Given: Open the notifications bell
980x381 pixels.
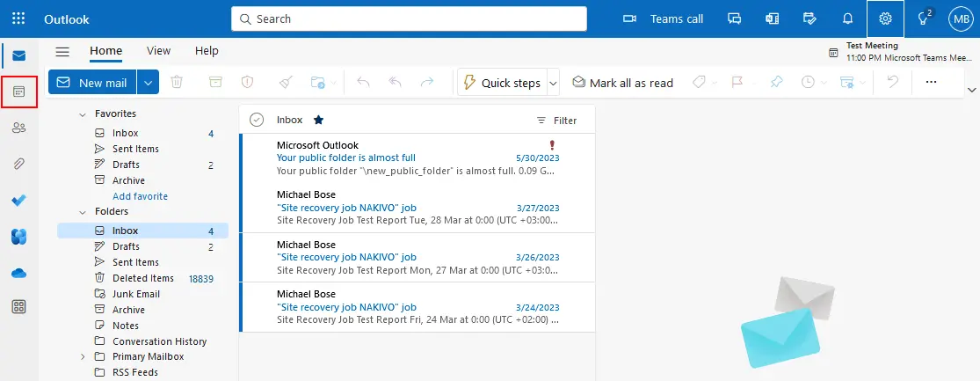Looking at the screenshot, I should [x=847, y=18].
